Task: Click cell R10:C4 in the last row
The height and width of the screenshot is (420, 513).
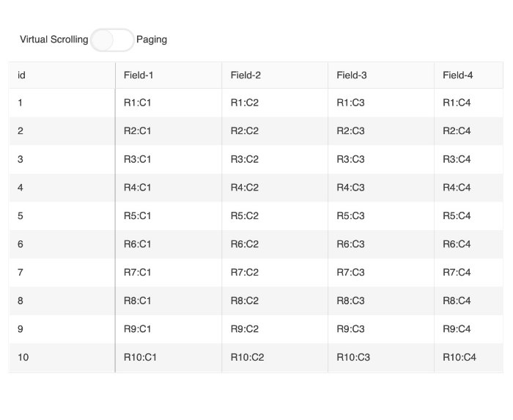Action: [x=468, y=357]
